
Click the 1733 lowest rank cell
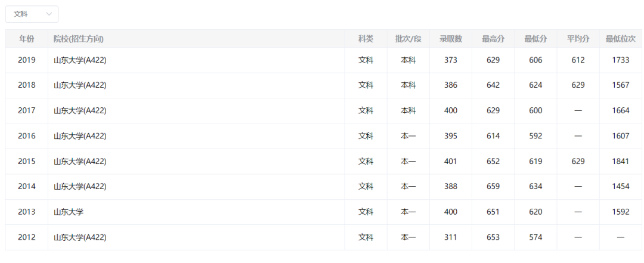click(x=620, y=60)
